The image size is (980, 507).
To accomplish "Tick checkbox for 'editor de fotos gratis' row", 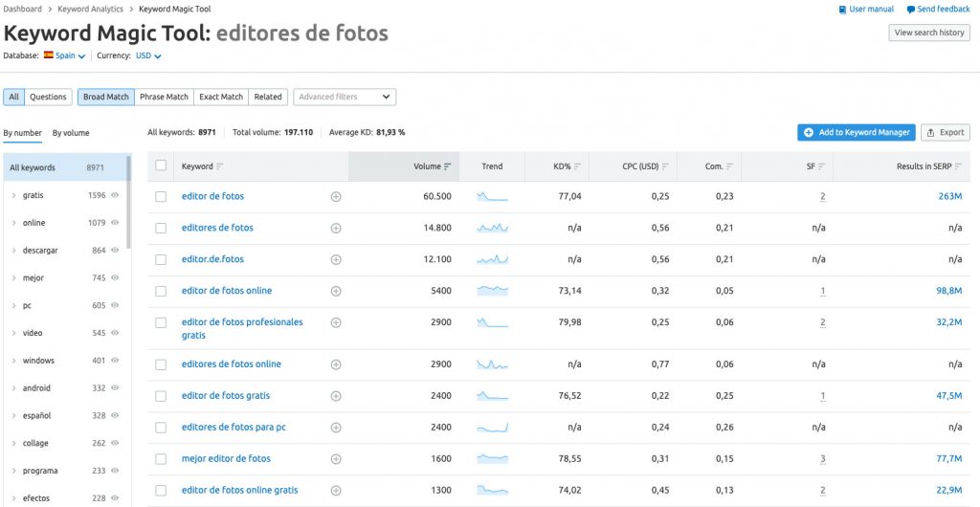I will tap(161, 396).
